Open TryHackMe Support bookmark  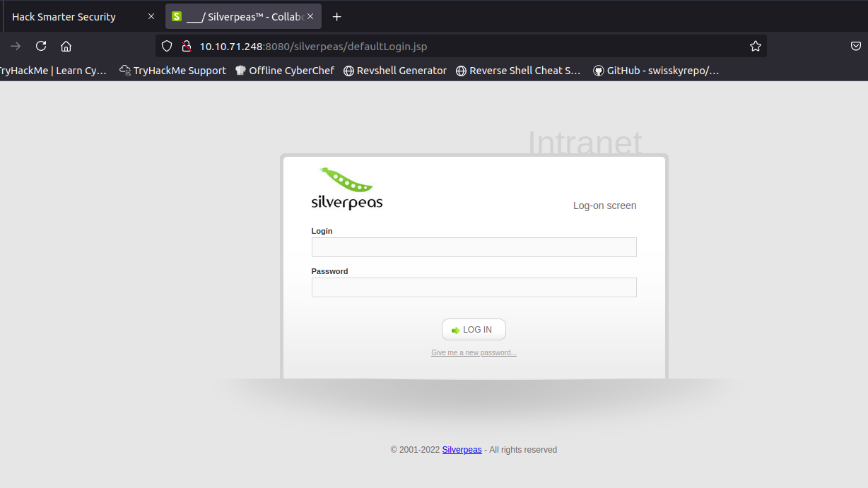tap(173, 71)
